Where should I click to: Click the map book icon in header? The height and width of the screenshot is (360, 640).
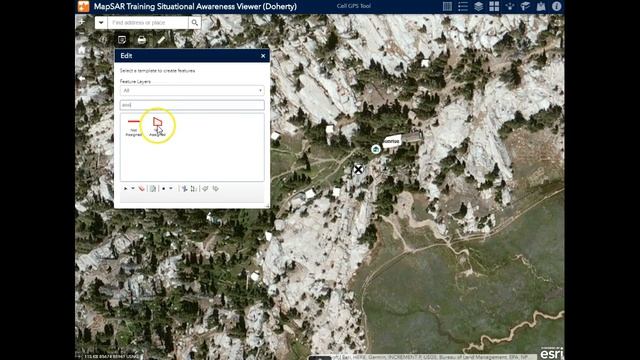tap(541, 6)
